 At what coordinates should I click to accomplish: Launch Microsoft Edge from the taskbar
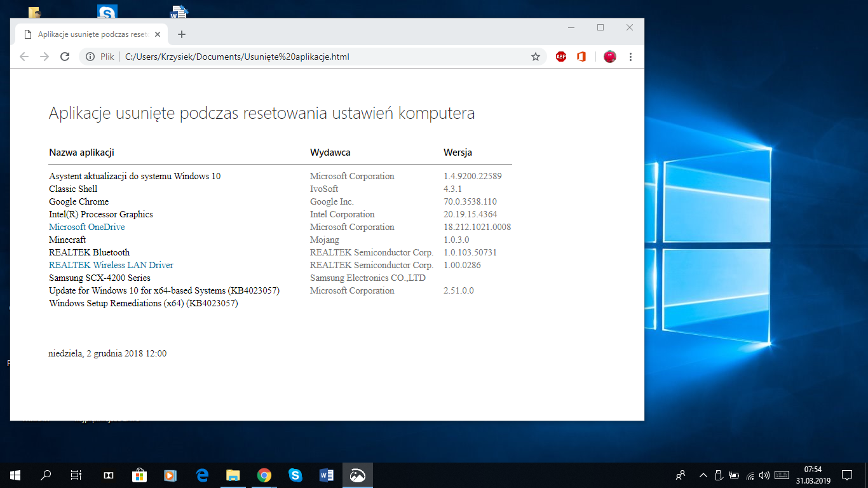pos(202,475)
